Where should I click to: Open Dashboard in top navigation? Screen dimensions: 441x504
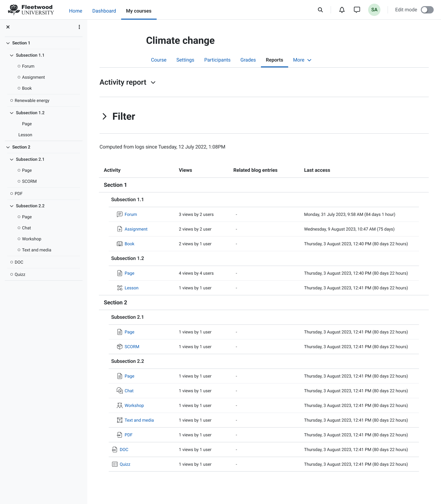pos(104,11)
